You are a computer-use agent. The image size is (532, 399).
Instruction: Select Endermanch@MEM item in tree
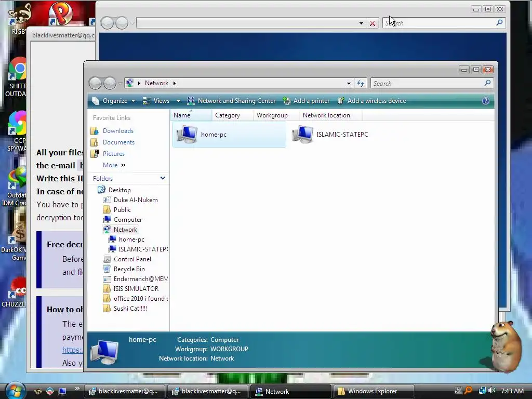[x=140, y=279]
